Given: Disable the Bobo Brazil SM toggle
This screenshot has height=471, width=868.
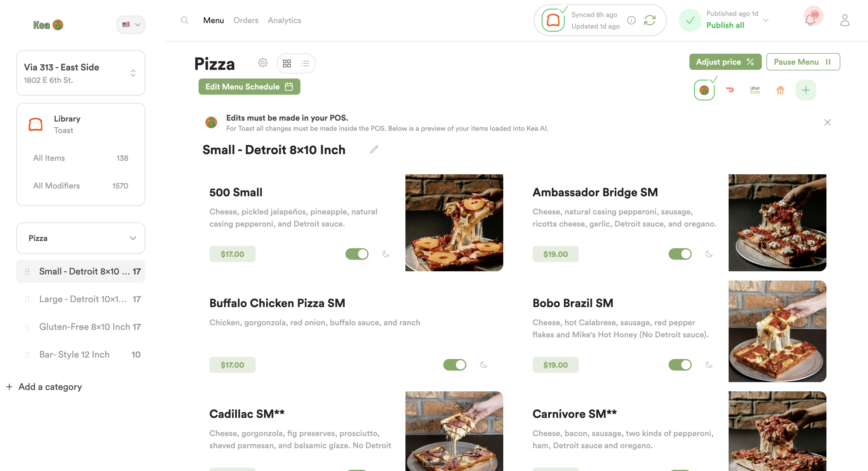Looking at the screenshot, I should point(680,365).
